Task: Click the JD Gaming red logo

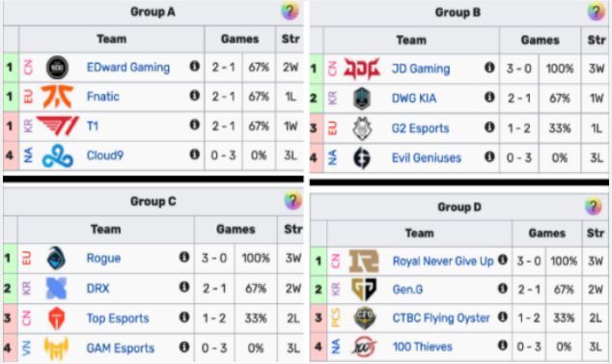Action: coord(362,69)
